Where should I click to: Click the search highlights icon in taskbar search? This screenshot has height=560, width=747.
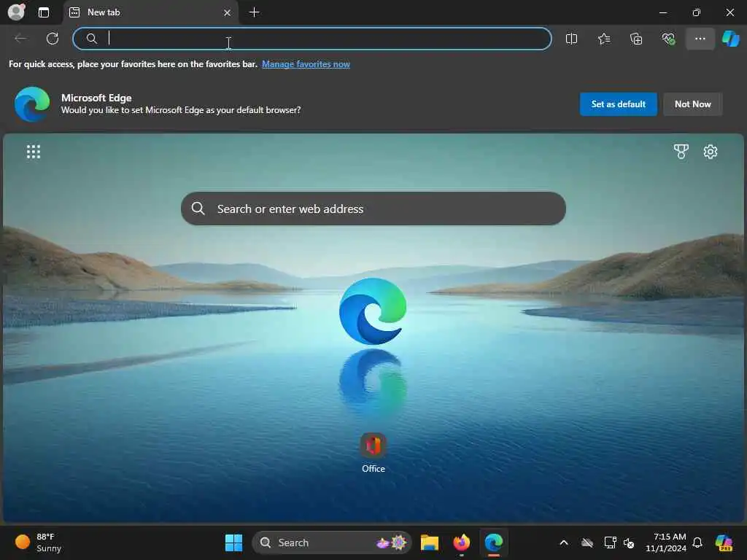(392, 542)
